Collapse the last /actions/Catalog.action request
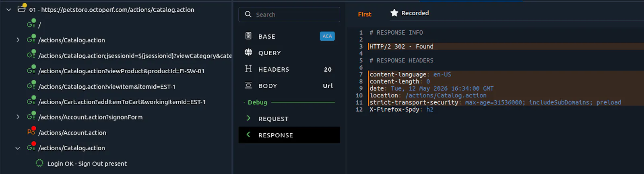This screenshot has height=174, width=644. click(x=18, y=148)
